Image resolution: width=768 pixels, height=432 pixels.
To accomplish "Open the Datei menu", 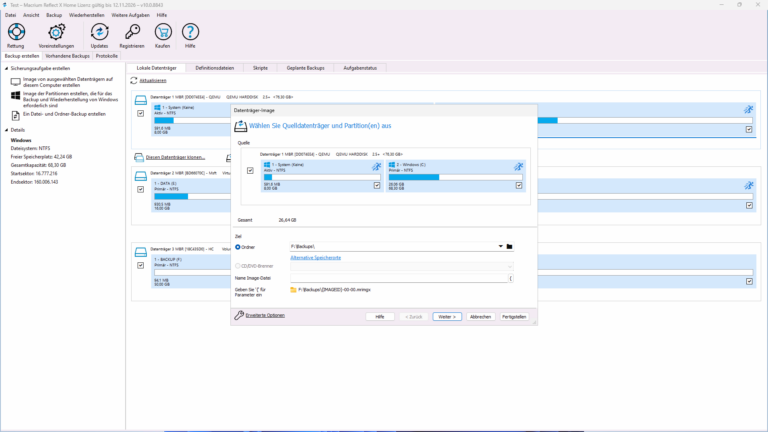I will point(10,15).
